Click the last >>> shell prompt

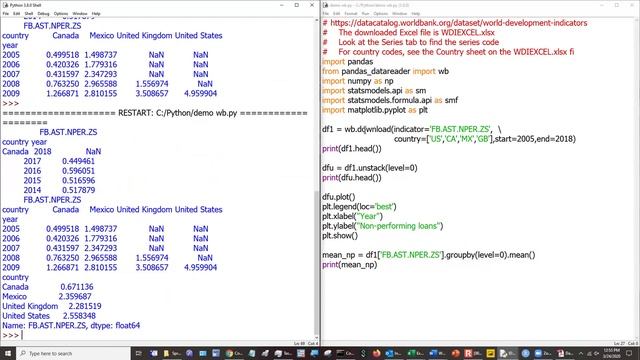11,335
